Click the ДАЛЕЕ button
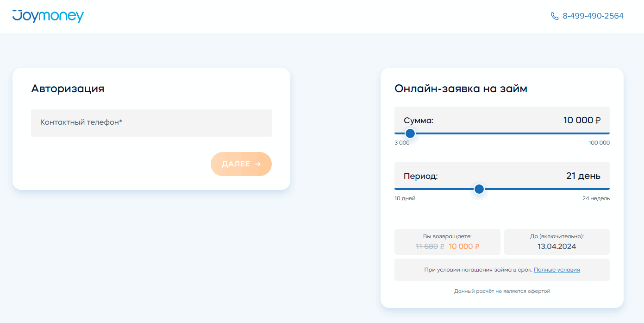 241,164
